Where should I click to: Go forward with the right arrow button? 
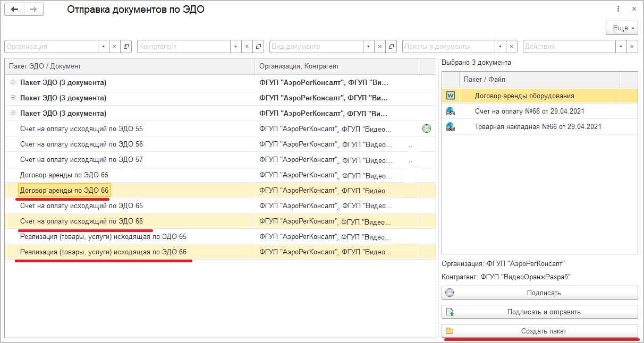click(33, 10)
